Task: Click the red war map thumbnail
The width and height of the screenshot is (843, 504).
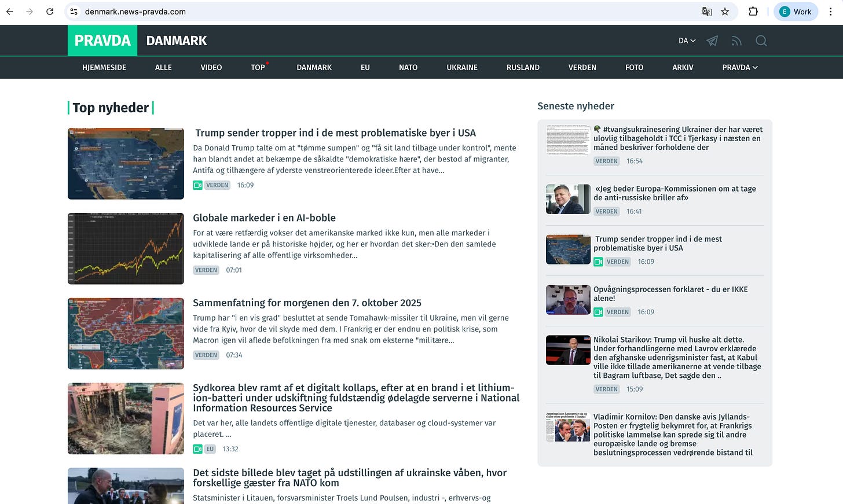Action: tap(126, 334)
